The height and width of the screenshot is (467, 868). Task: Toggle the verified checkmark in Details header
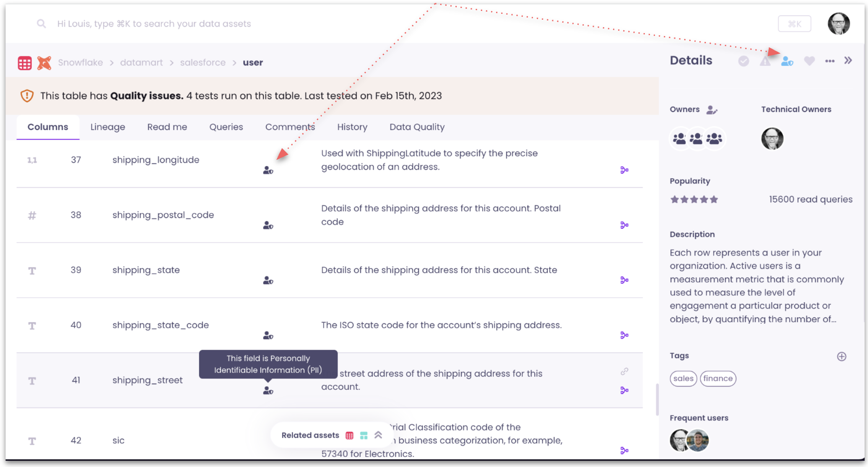[x=743, y=61]
